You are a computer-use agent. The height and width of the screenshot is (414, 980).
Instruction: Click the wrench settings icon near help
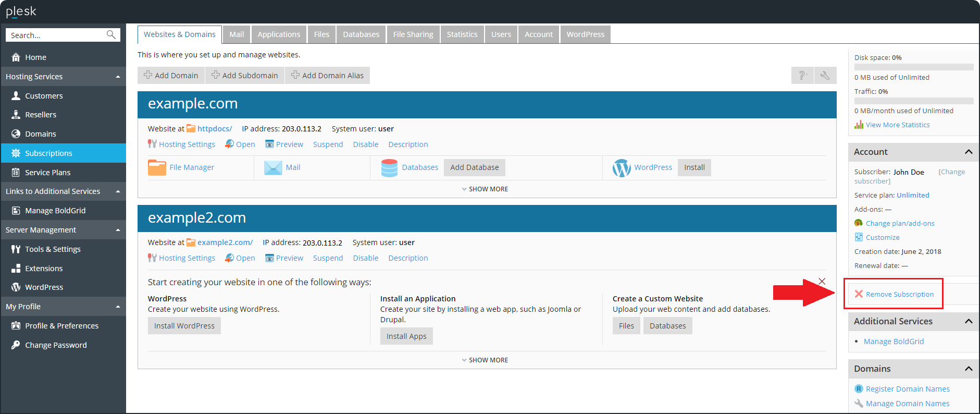825,76
